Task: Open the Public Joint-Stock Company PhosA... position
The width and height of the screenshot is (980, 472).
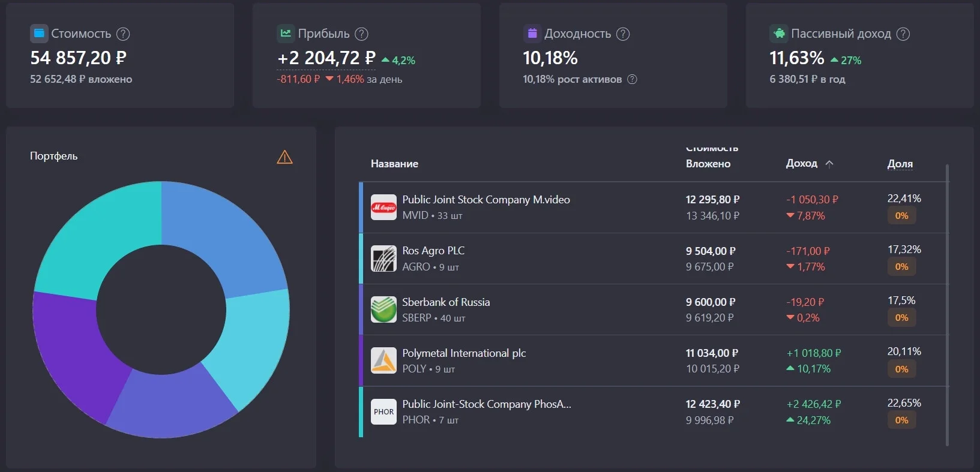Action: tap(487, 404)
